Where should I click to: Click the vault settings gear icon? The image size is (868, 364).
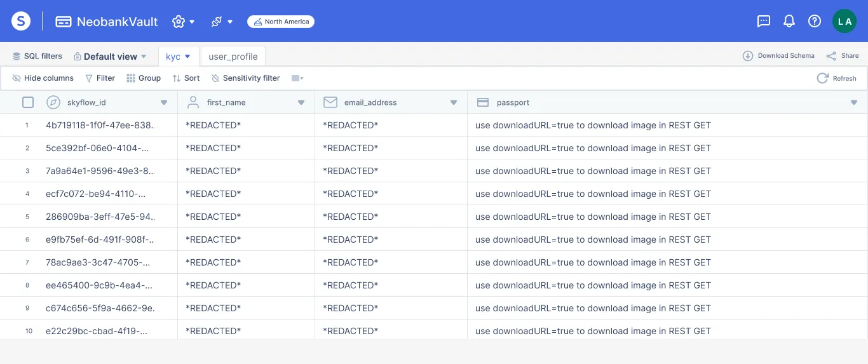pyautogui.click(x=179, y=22)
